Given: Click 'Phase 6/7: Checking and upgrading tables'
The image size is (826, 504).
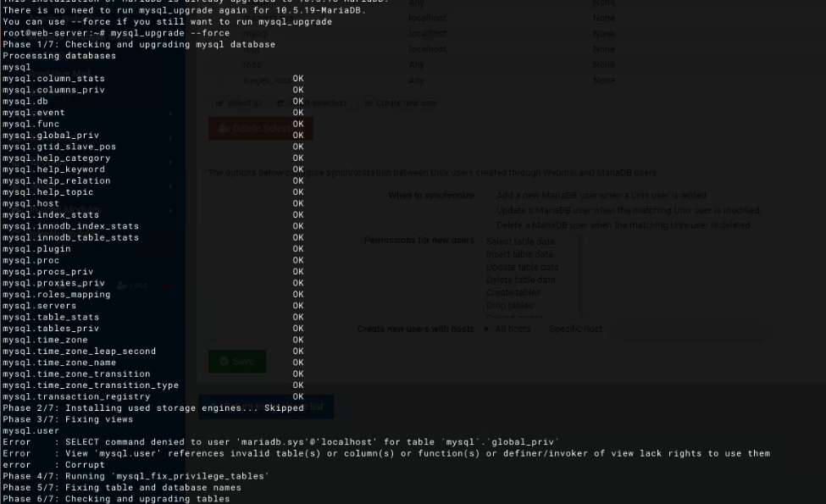Looking at the screenshot, I should click(x=116, y=499).
